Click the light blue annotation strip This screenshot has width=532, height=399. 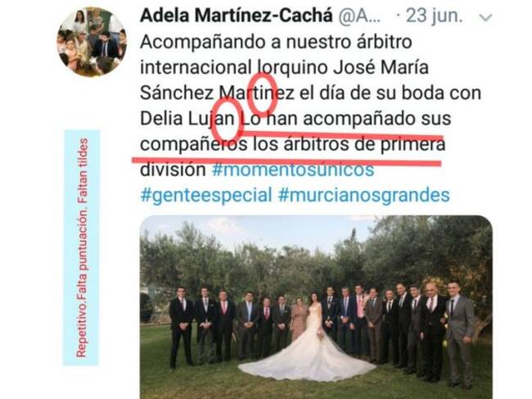pos(81,247)
